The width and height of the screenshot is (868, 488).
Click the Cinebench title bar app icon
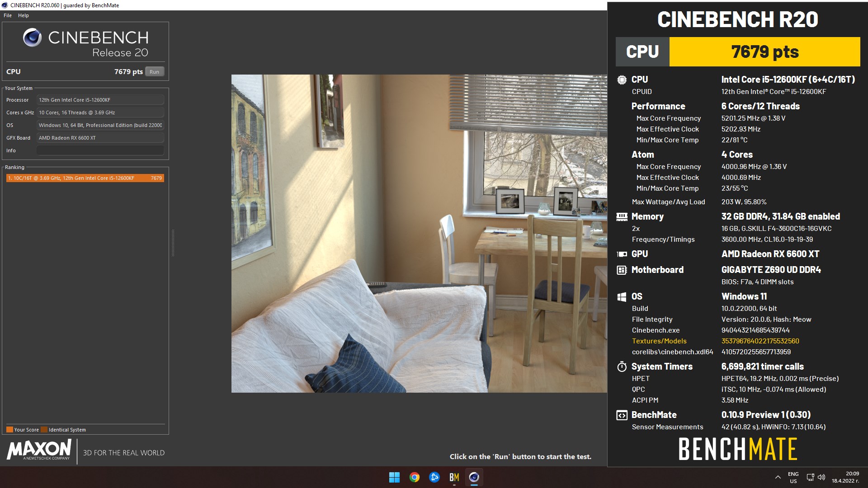5,5
